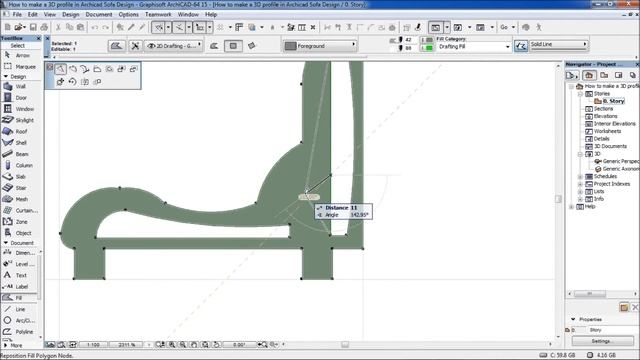
Task: Collapse the Design section in Toolbox
Action: [x=6, y=76]
